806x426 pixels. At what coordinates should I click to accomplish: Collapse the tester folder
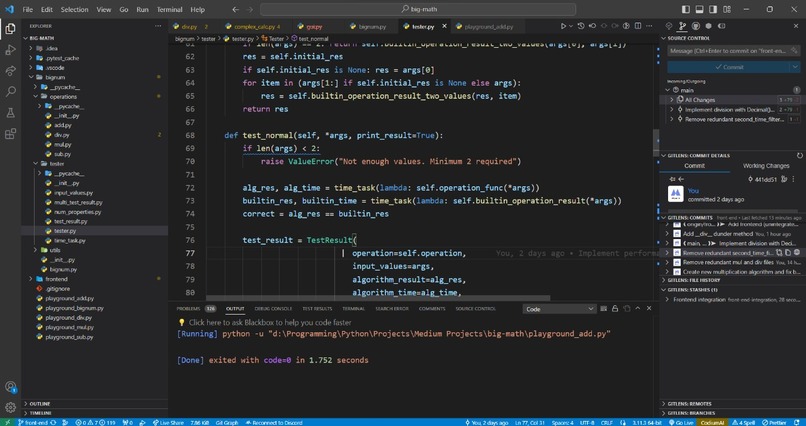[x=97, y=163]
